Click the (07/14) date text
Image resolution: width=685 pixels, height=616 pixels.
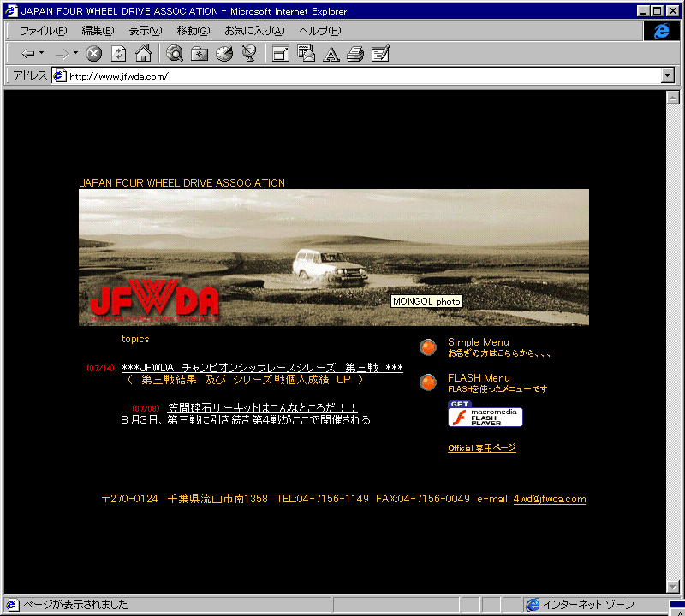pyautogui.click(x=100, y=368)
